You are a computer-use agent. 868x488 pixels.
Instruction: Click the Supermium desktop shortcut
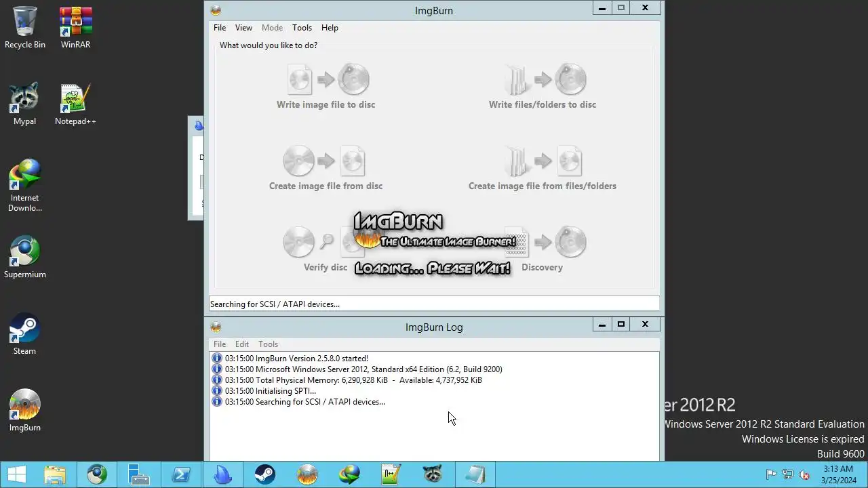point(25,258)
